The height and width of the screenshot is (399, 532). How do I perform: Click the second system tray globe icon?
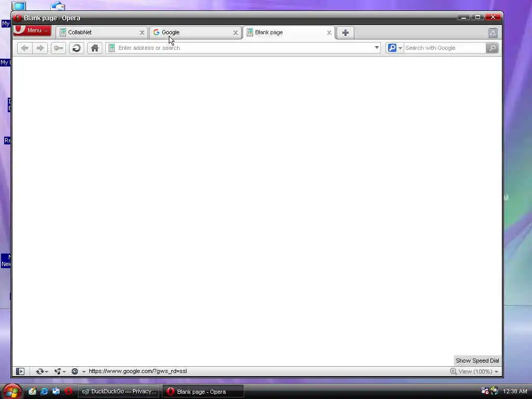click(x=495, y=391)
